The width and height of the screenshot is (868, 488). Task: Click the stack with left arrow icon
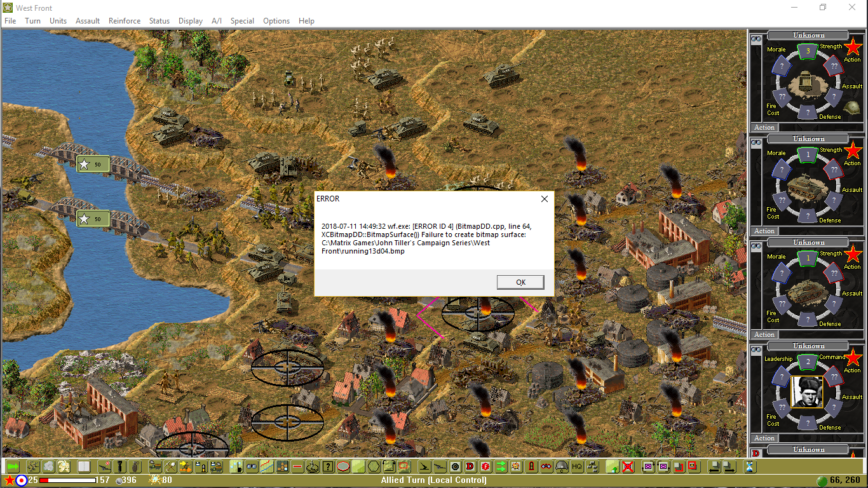[x=714, y=466]
